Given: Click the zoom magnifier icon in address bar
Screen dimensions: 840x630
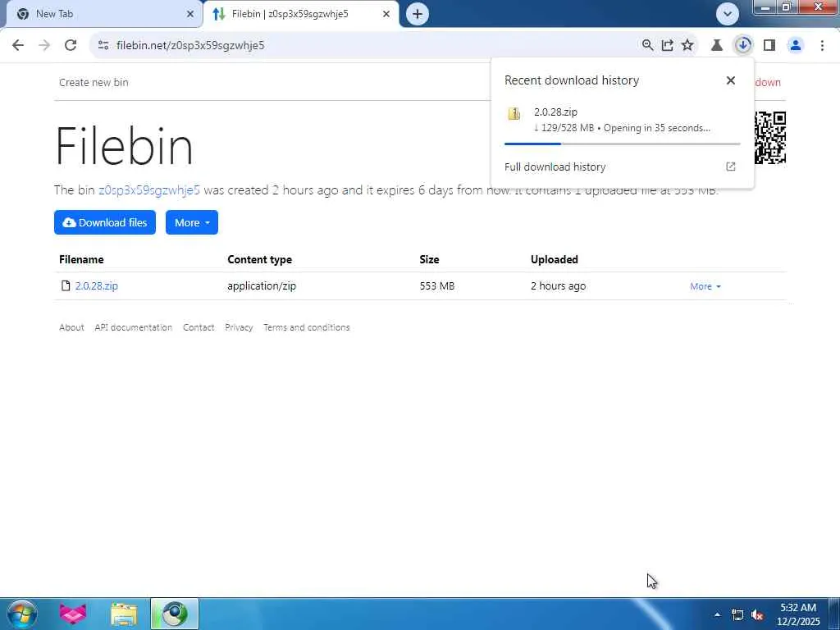Looking at the screenshot, I should [648, 46].
